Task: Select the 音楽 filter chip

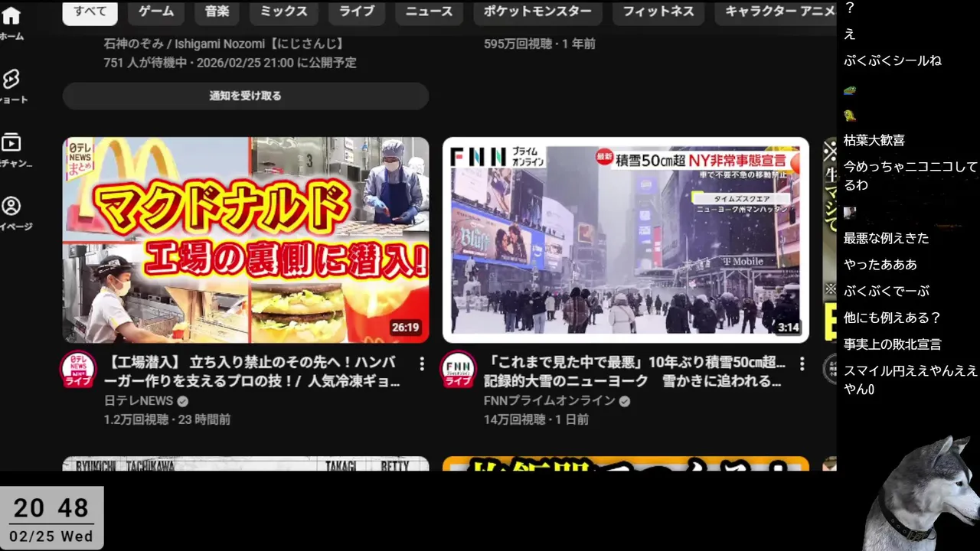Action: (x=217, y=11)
